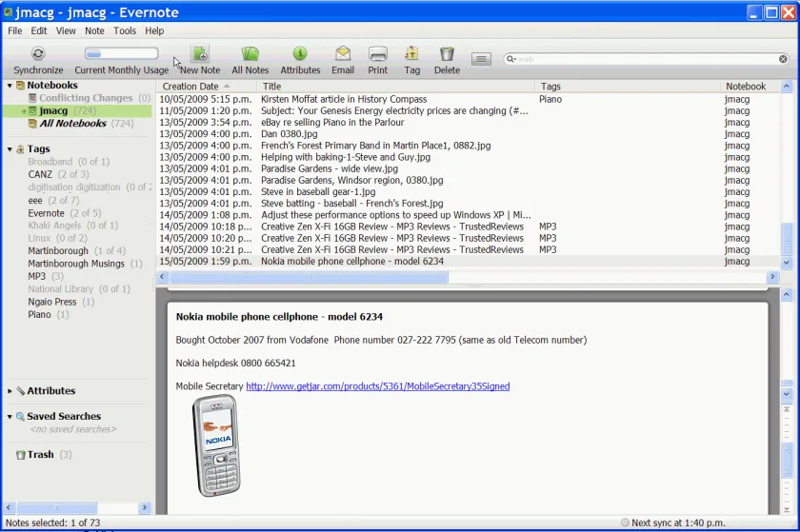The height and width of the screenshot is (532, 800).
Task: Click the Next sync status icon
Action: (625, 522)
